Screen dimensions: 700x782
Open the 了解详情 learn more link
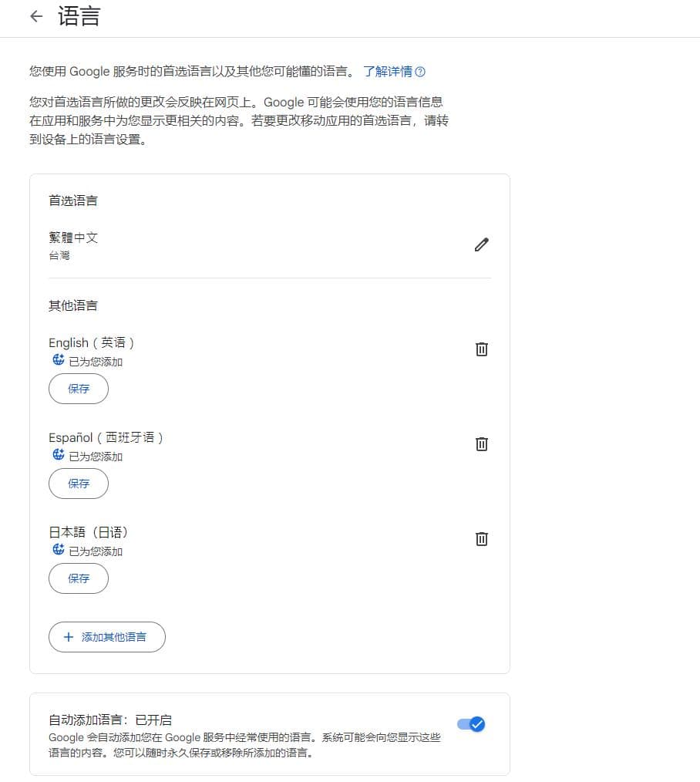(x=388, y=72)
